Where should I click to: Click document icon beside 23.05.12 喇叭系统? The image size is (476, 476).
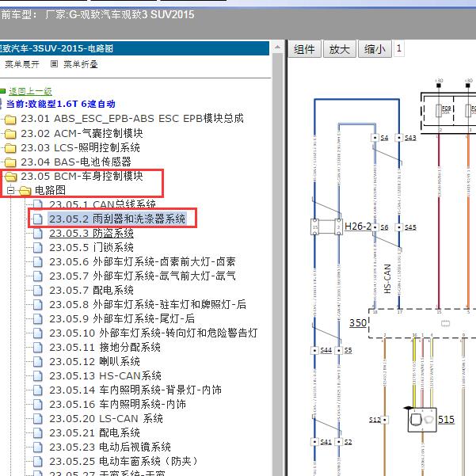pos(38,361)
